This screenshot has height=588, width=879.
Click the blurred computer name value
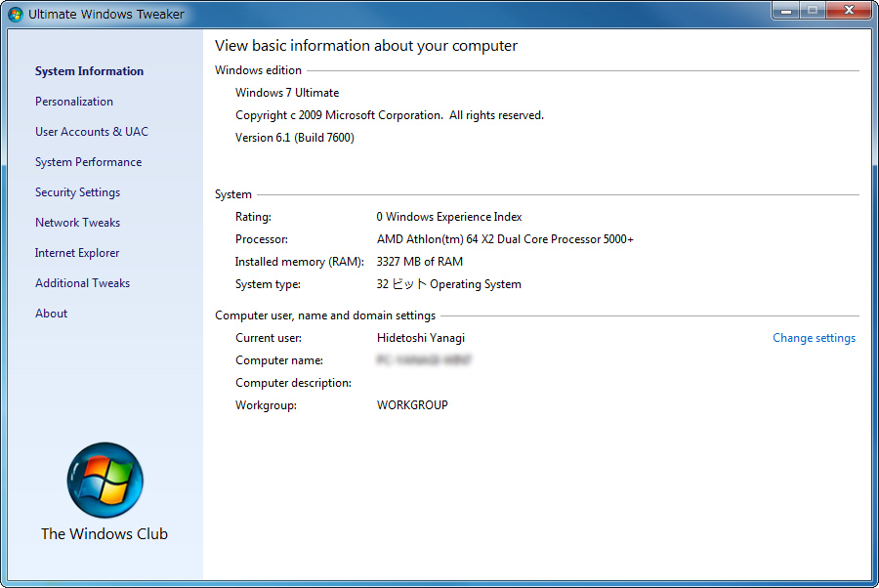click(x=424, y=359)
